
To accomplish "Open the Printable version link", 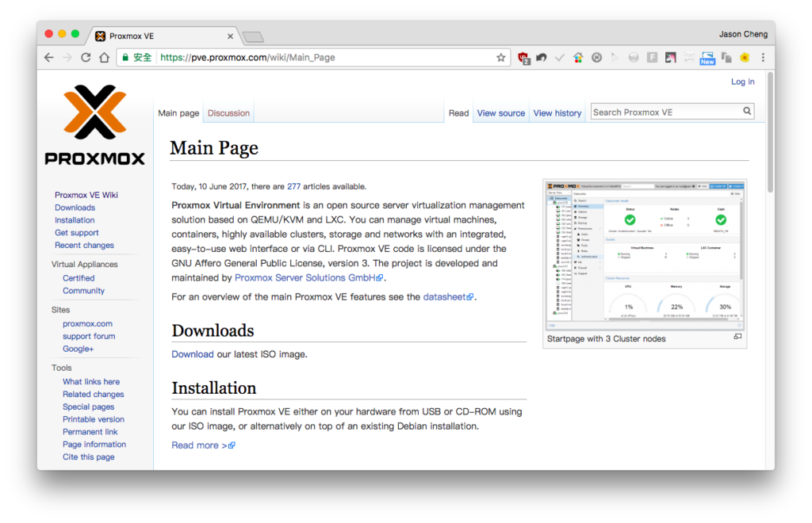I will point(94,419).
